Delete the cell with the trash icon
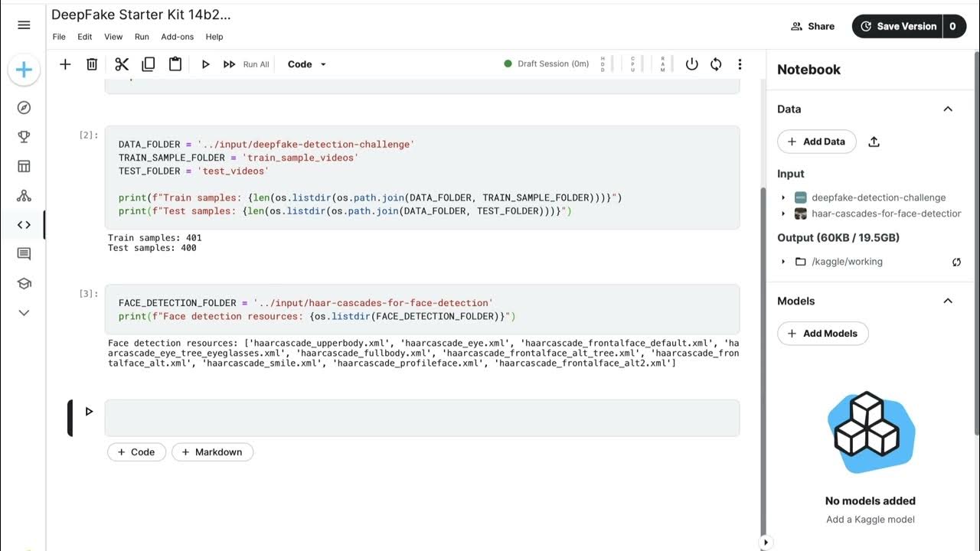 tap(92, 64)
